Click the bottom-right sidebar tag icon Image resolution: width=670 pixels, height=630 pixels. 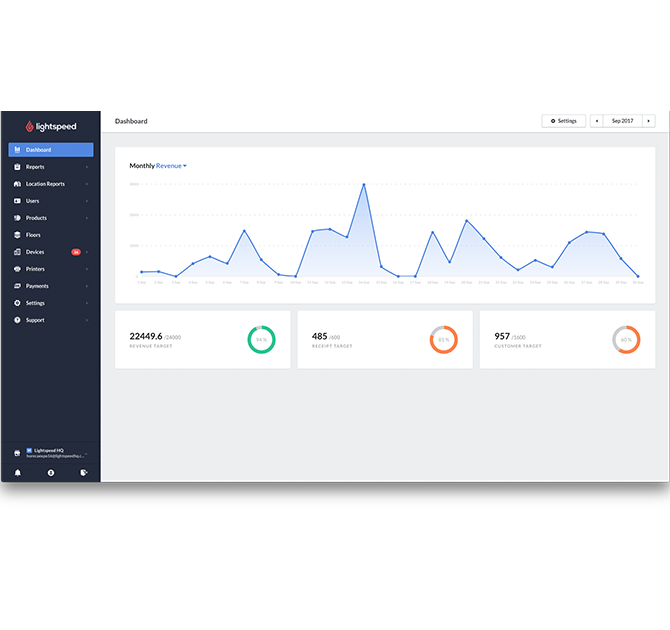[84, 473]
